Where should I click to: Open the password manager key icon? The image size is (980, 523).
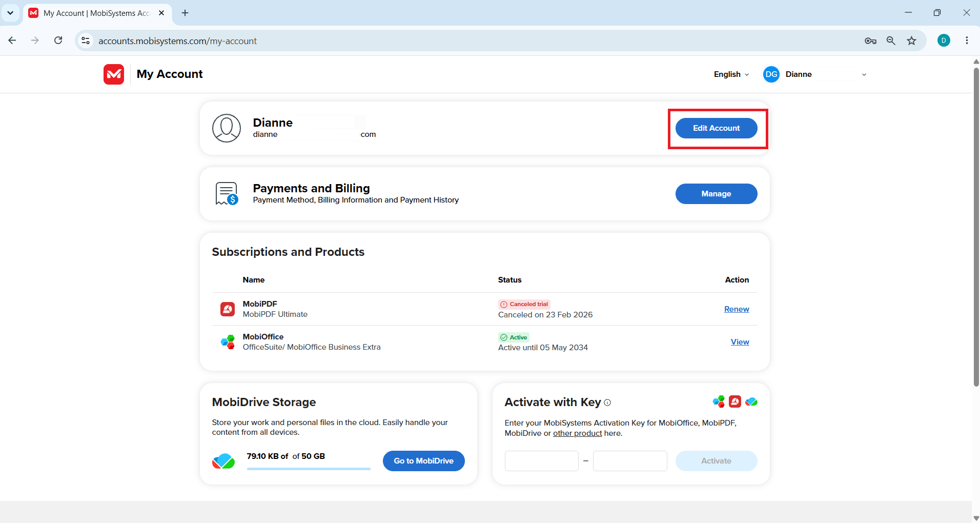point(870,41)
